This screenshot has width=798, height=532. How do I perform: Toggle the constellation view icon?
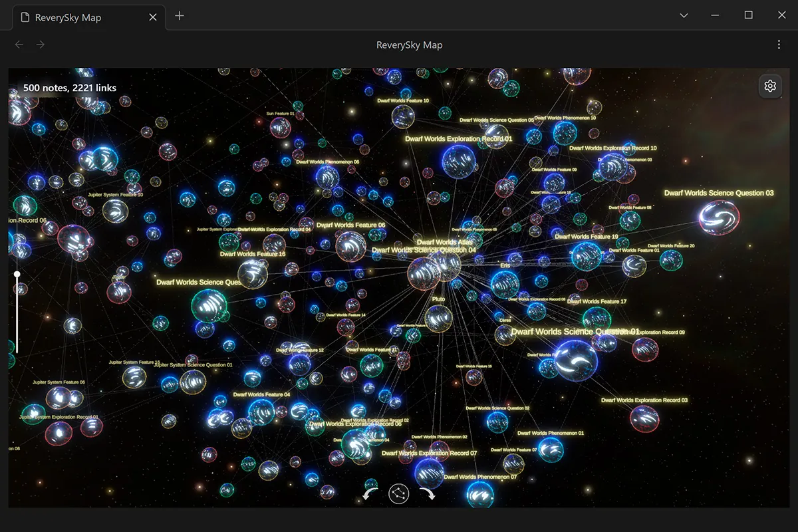398,494
